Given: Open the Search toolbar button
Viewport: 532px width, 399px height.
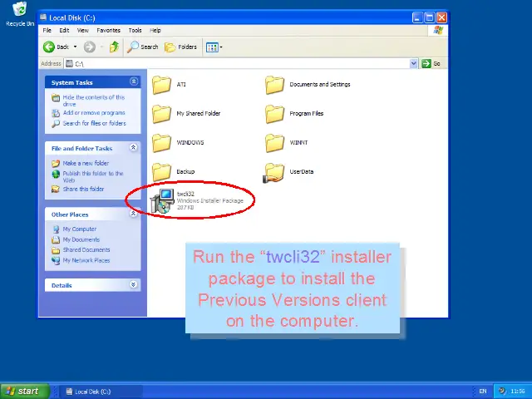Looking at the screenshot, I should click(x=142, y=47).
